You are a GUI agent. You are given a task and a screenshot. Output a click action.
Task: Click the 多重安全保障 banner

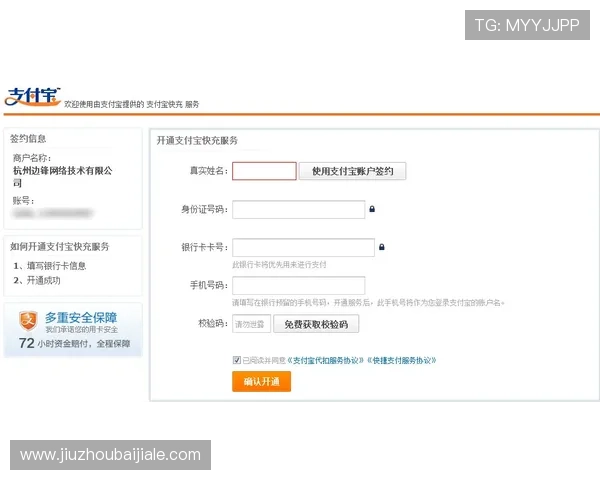(73, 330)
